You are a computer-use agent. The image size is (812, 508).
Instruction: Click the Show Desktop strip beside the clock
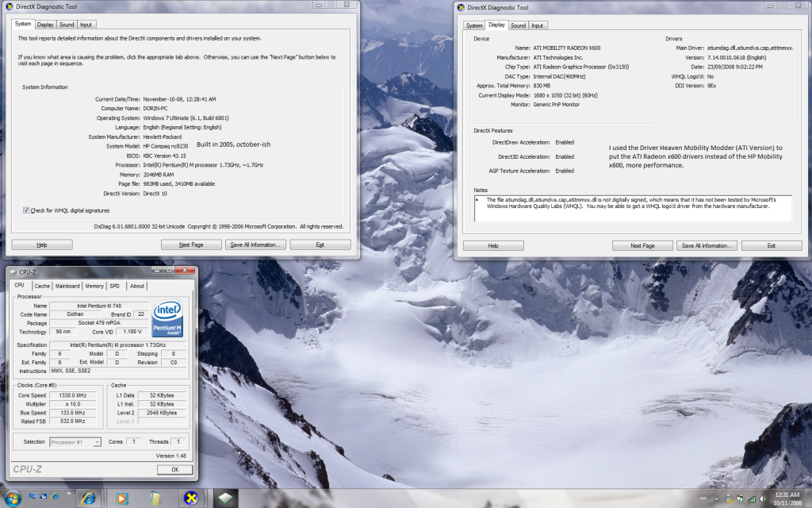(x=808, y=498)
